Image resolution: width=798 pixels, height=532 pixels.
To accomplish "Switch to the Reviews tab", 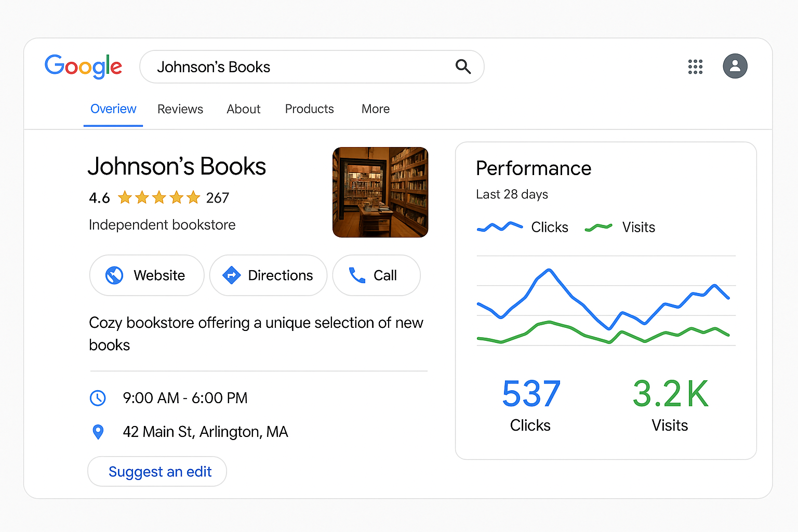I will coord(180,109).
